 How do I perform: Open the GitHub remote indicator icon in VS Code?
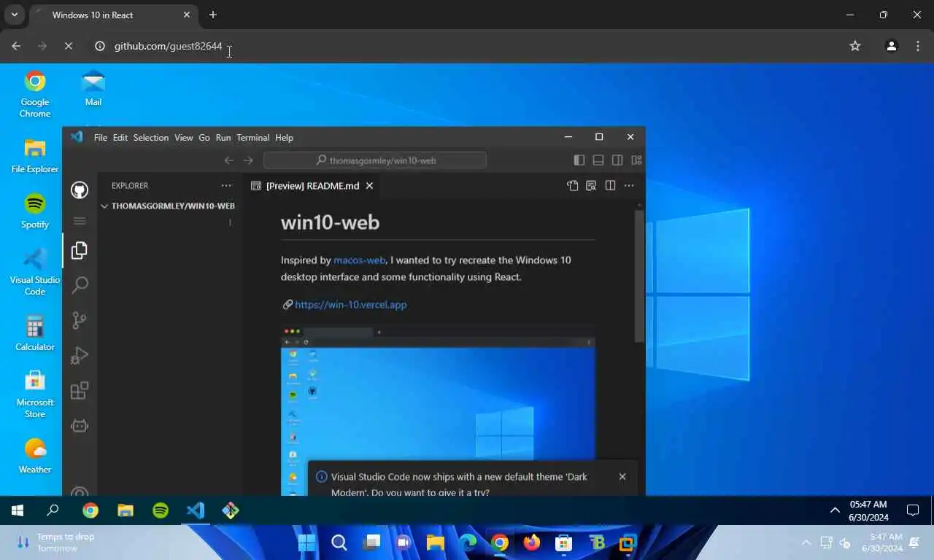(80, 190)
